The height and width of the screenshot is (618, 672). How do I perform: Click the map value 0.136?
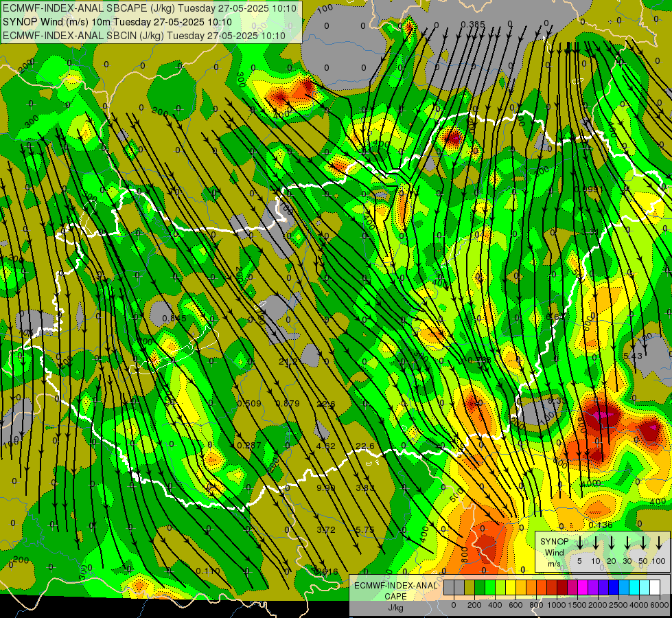[x=601, y=525]
